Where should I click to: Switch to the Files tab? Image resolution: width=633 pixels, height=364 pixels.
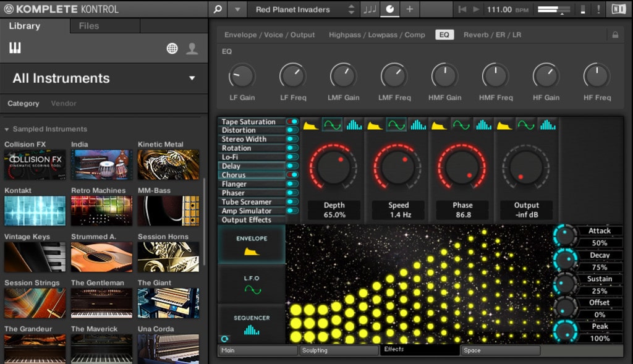(88, 26)
